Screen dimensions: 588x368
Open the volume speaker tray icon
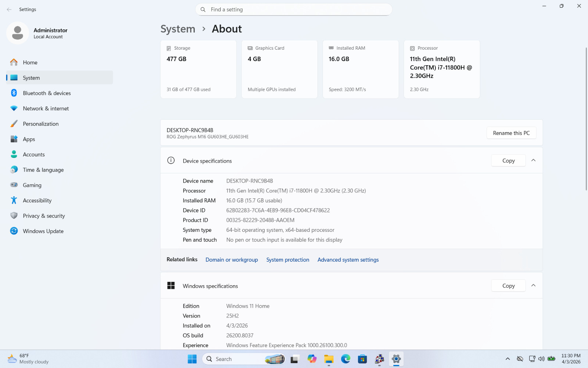(x=541, y=359)
